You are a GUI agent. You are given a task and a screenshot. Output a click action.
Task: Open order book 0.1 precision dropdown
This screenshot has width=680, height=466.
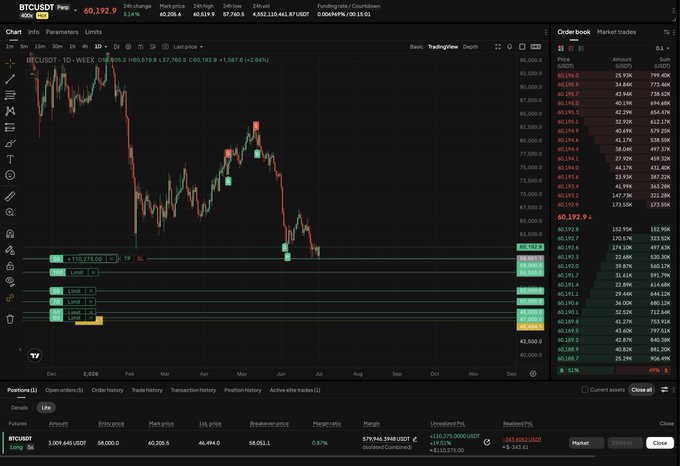coord(662,48)
